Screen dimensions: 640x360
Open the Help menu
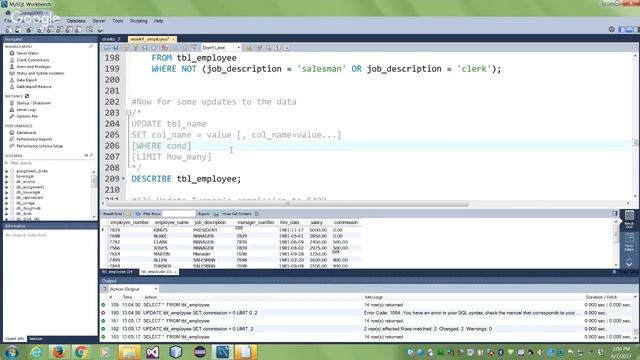coord(158,20)
